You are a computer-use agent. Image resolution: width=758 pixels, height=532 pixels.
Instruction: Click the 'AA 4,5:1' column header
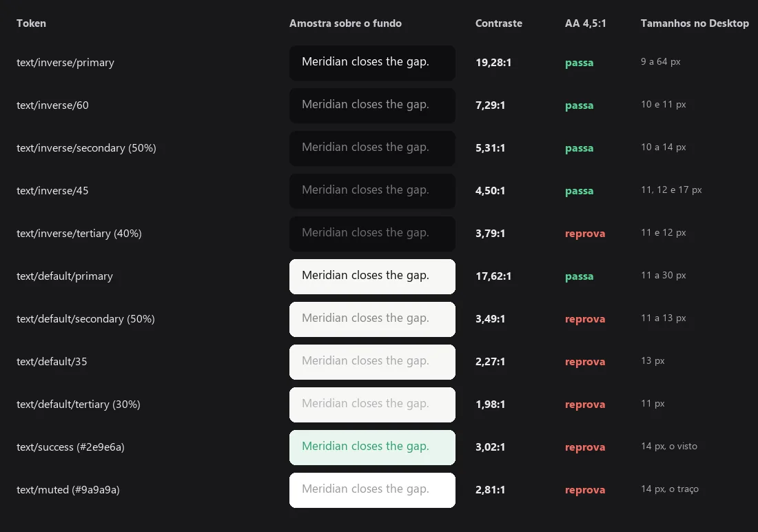tap(585, 23)
